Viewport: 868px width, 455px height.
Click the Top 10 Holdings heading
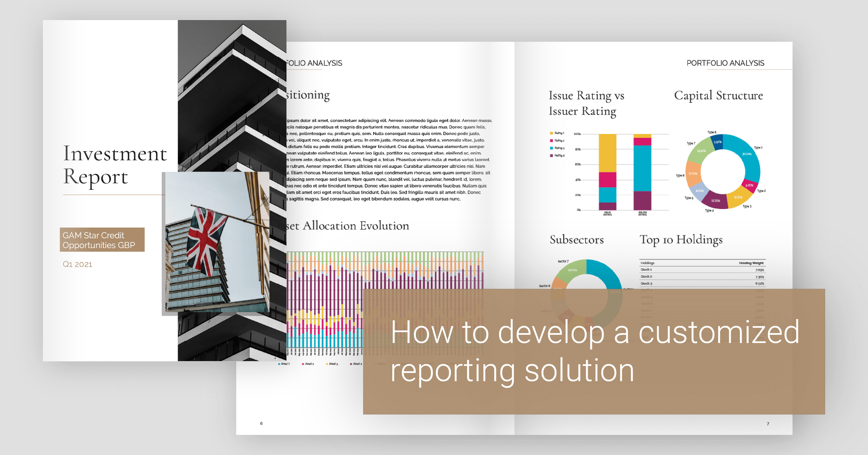(681, 239)
